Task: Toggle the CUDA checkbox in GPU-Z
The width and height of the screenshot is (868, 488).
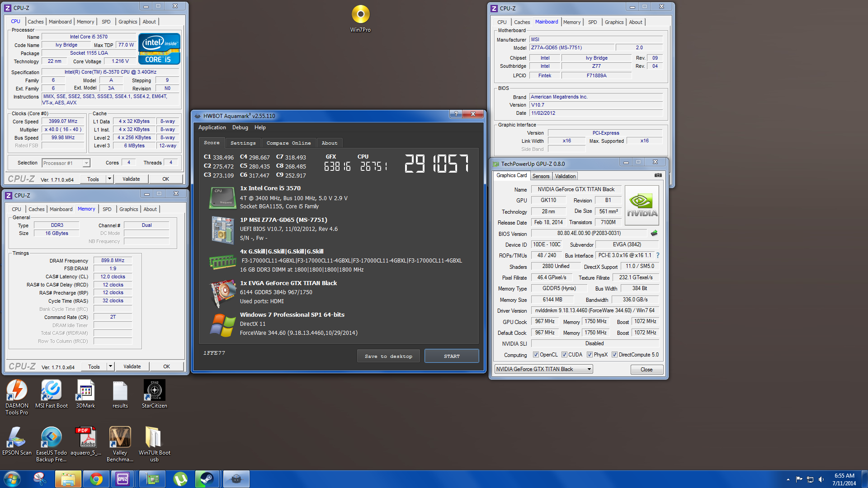Action: click(564, 355)
